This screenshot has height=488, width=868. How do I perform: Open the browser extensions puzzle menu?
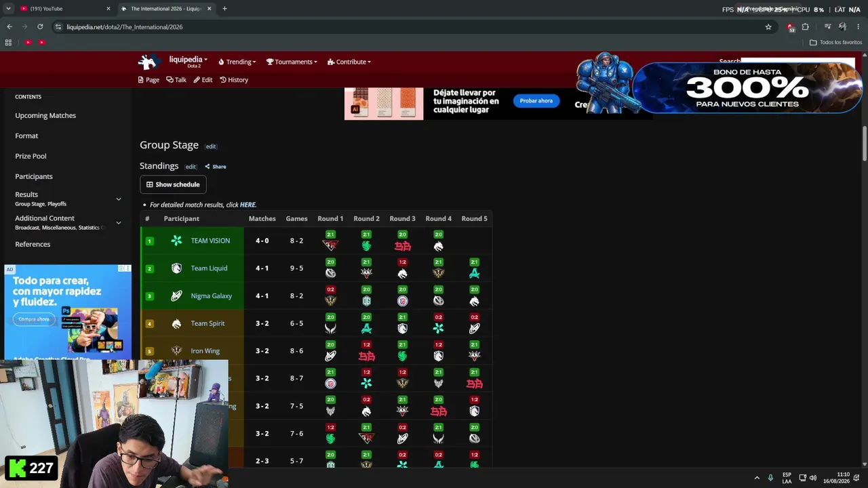pos(806,27)
